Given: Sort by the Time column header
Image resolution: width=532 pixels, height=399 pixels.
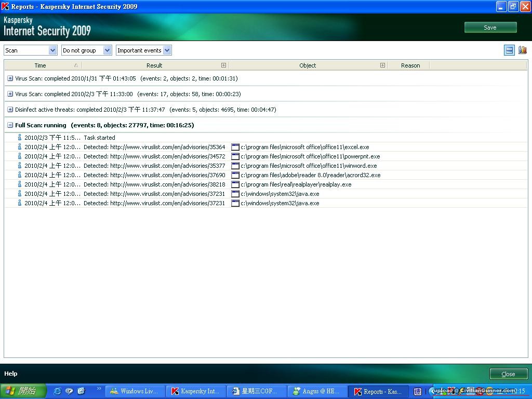Looking at the screenshot, I should [x=40, y=65].
